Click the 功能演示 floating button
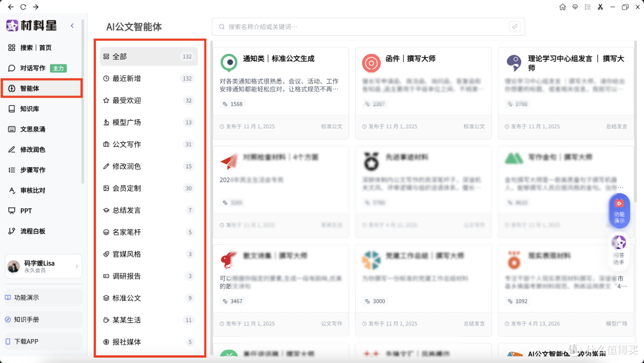Screen dimensions: 644x363 coord(619,211)
